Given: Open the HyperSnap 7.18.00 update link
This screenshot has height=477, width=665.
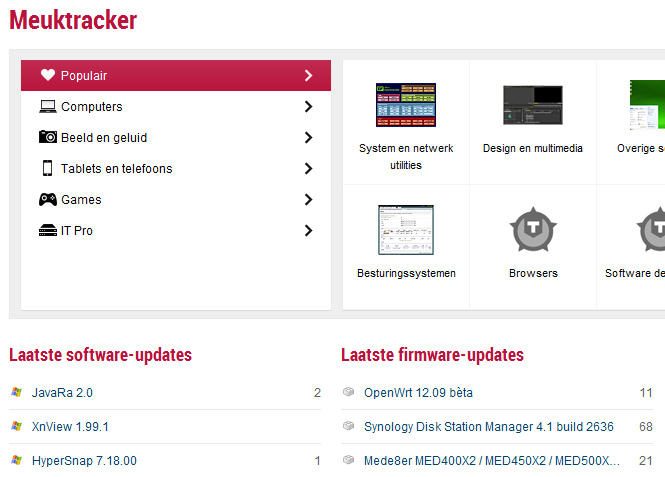Looking at the screenshot, I should [x=84, y=460].
